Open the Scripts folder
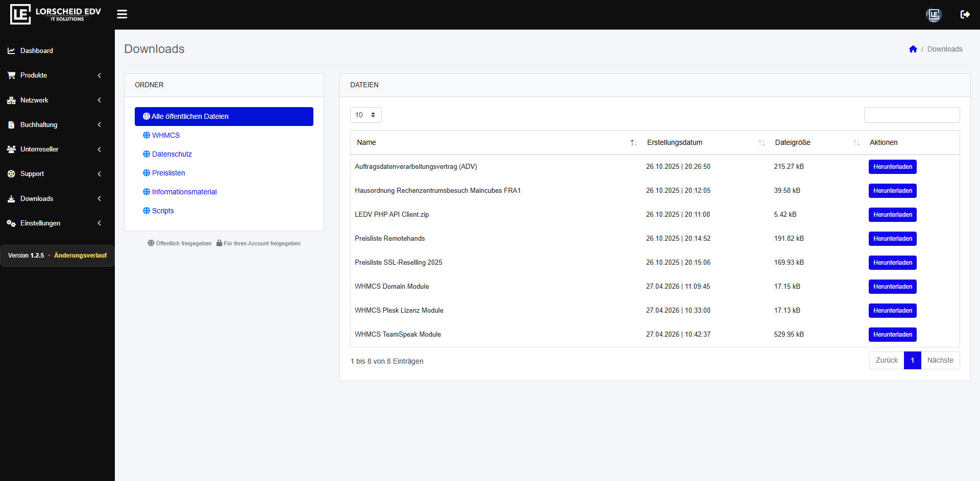Viewport: 980px width, 481px height. point(163,211)
